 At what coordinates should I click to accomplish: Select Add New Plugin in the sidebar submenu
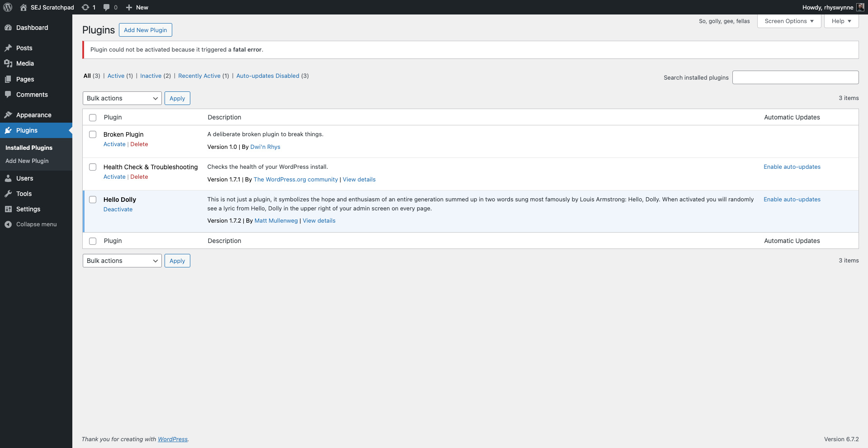[x=27, y=161]
